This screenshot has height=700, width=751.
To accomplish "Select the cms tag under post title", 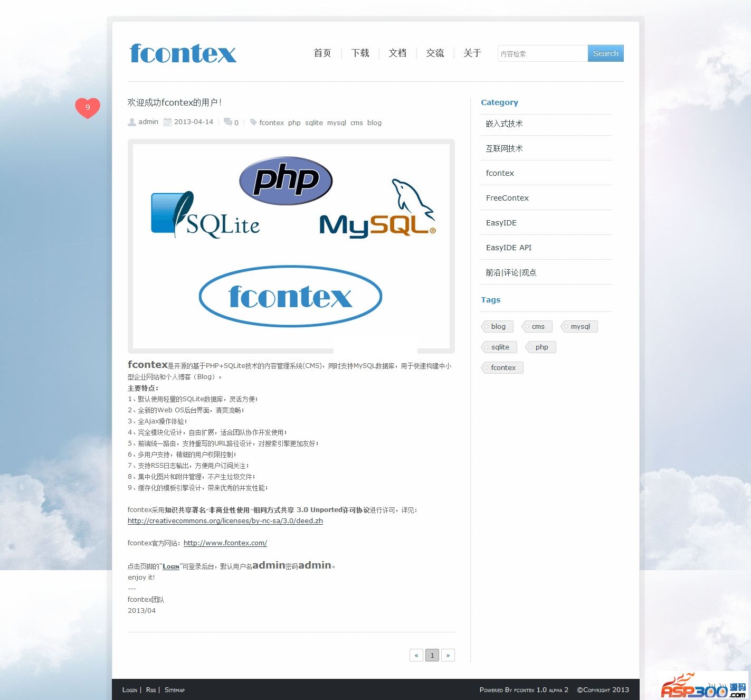I will click(357, 122).
